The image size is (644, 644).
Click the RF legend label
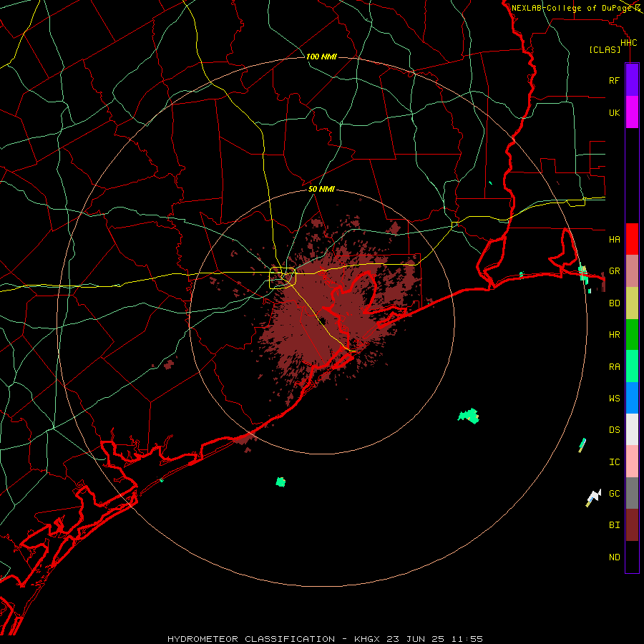614,81
